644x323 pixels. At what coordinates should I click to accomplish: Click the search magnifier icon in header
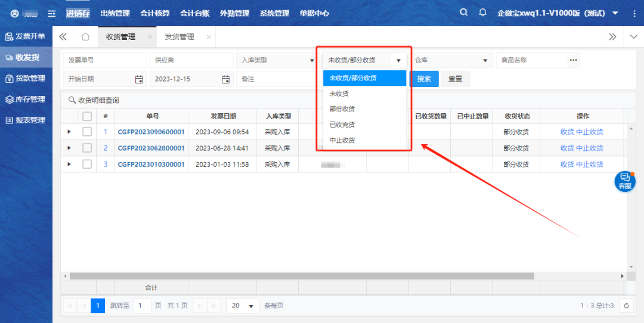[x=464, y=13]
